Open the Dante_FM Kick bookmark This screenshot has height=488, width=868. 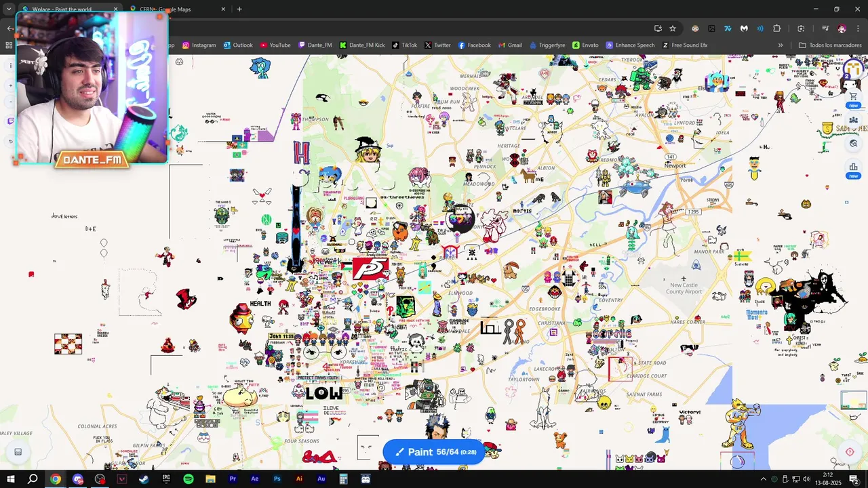pyautogui.click(x=362, y=45)
